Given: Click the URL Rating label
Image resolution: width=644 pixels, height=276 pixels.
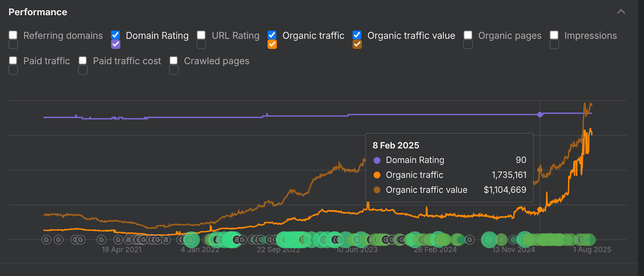Looking at the screenshot, I should pos(235,35).
